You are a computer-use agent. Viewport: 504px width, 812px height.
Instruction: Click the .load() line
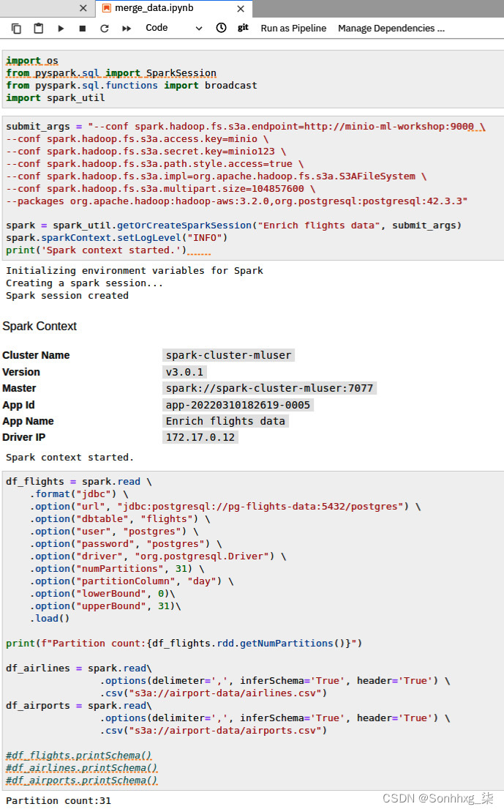click(x=49, y=618)
